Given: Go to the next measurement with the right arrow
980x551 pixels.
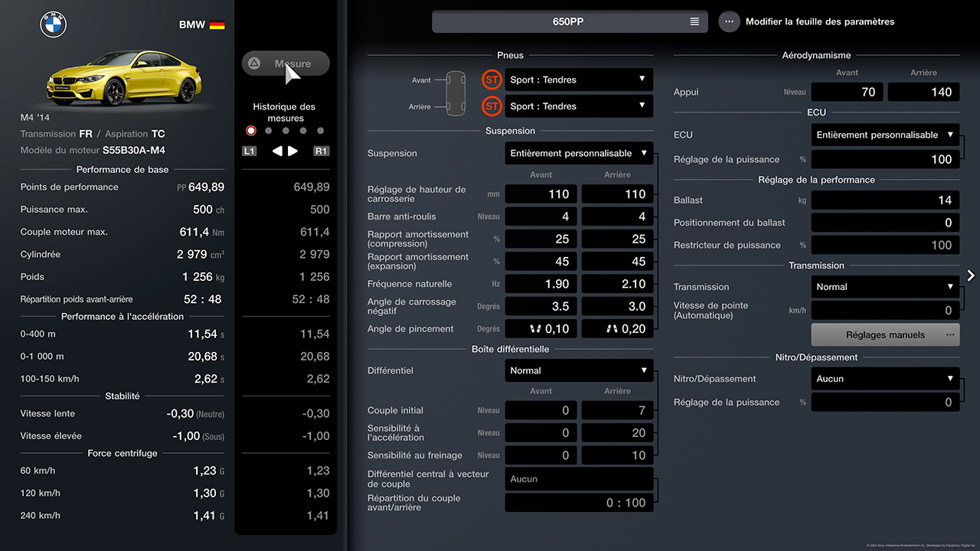Looking at the screenshot, I should click(x=292, y=151).
